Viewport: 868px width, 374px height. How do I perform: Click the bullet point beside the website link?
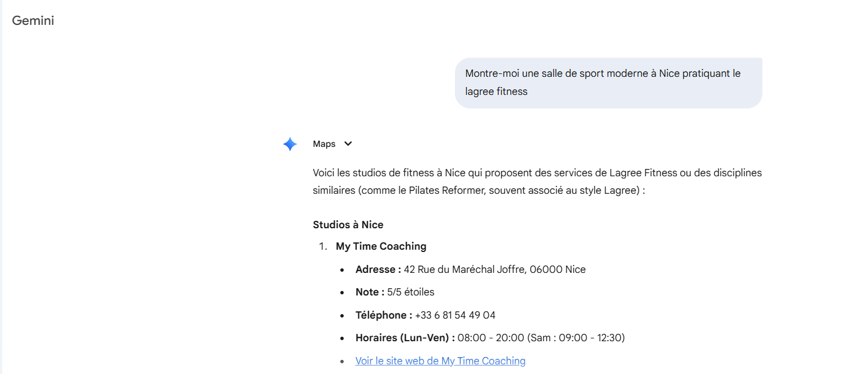tap(343, 361)
